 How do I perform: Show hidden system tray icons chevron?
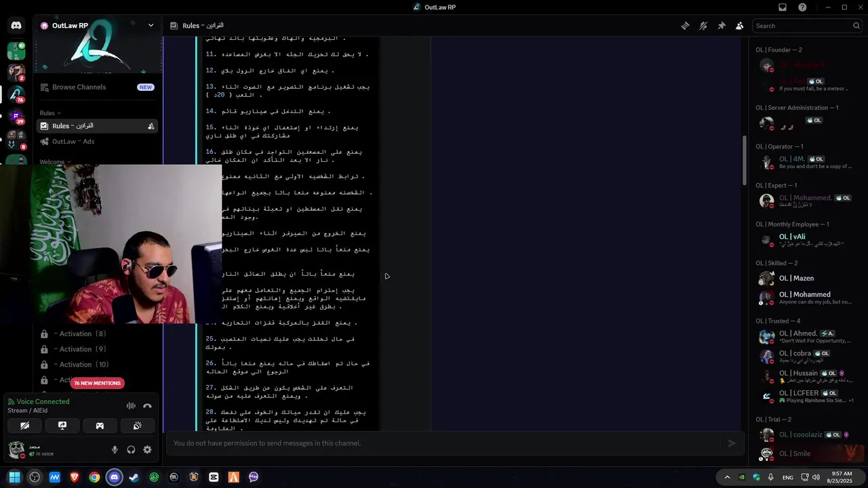tap(727, 477)
